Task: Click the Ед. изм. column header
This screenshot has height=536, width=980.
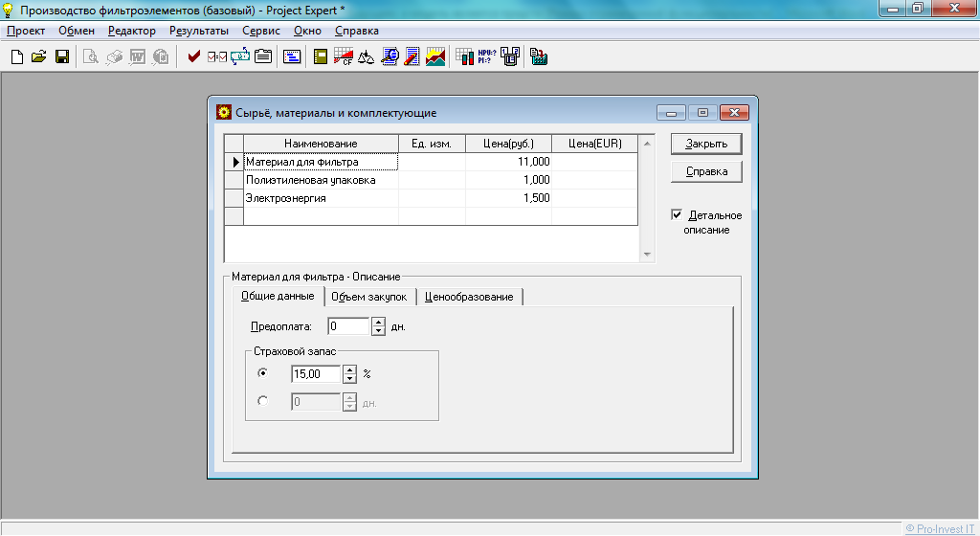Action: tap(432, 144)
